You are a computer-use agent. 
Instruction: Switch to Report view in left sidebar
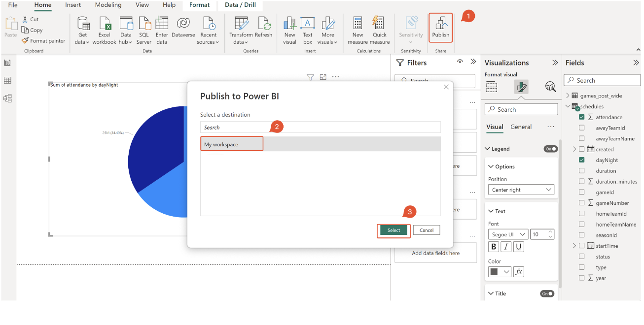(7, 63)
